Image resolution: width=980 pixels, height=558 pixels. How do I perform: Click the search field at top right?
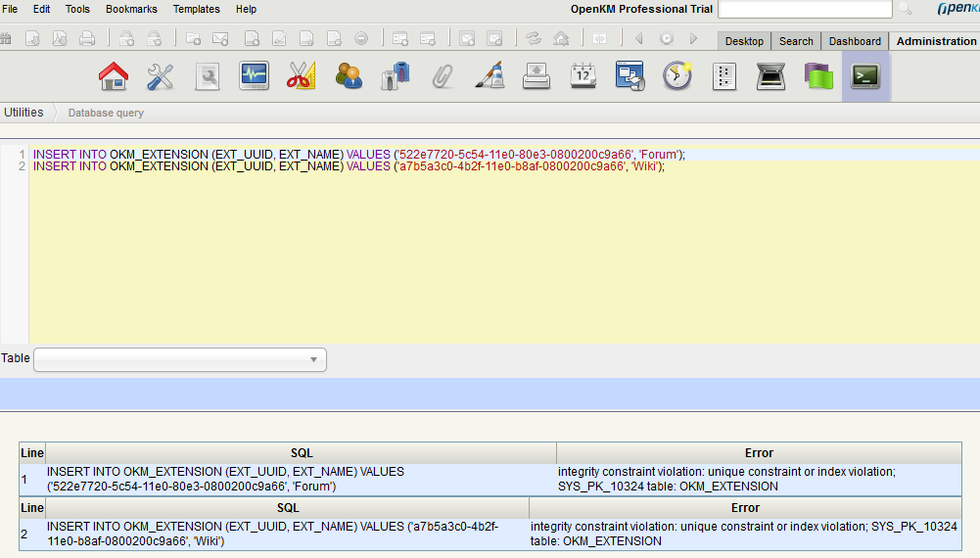point(805,9)
